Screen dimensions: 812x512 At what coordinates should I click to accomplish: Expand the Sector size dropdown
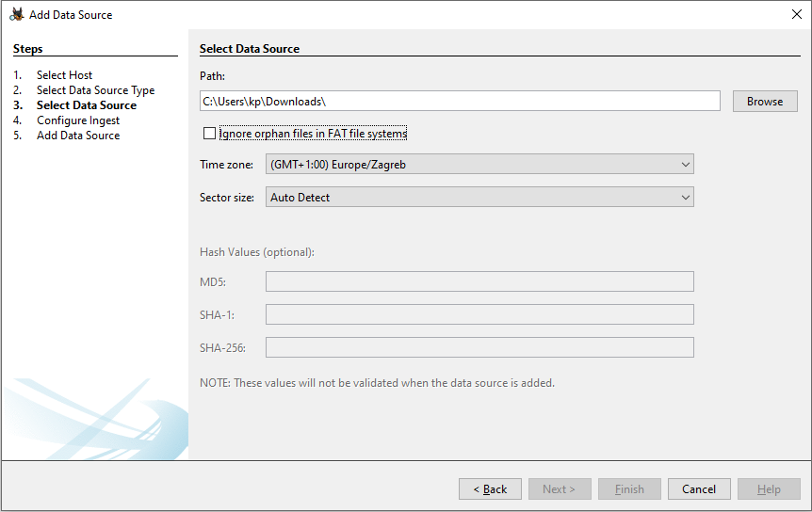(479, 198)
